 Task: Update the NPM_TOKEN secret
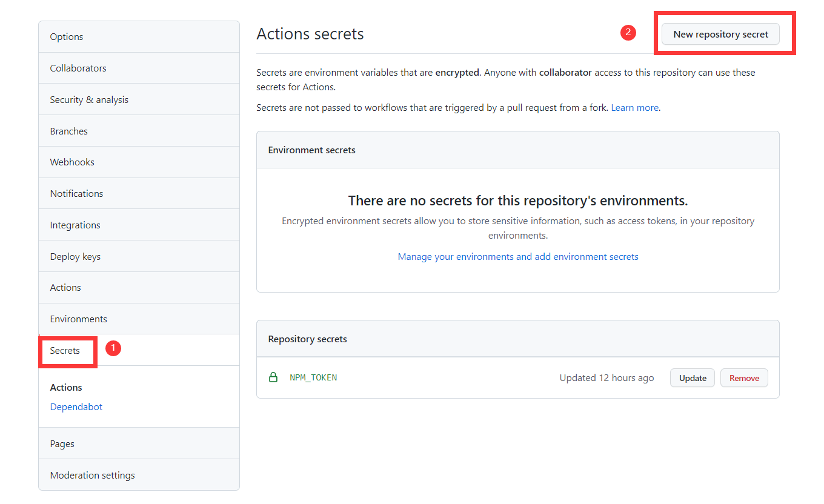693,378
